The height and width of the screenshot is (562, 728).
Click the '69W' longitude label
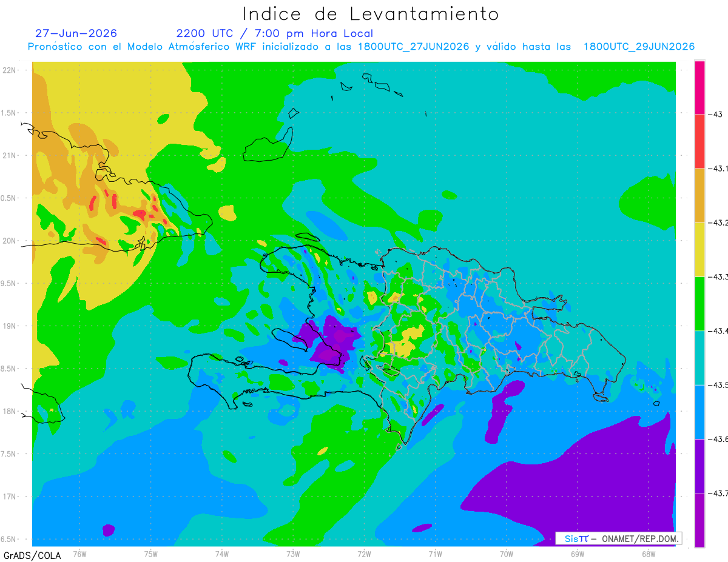click(578, 554)
